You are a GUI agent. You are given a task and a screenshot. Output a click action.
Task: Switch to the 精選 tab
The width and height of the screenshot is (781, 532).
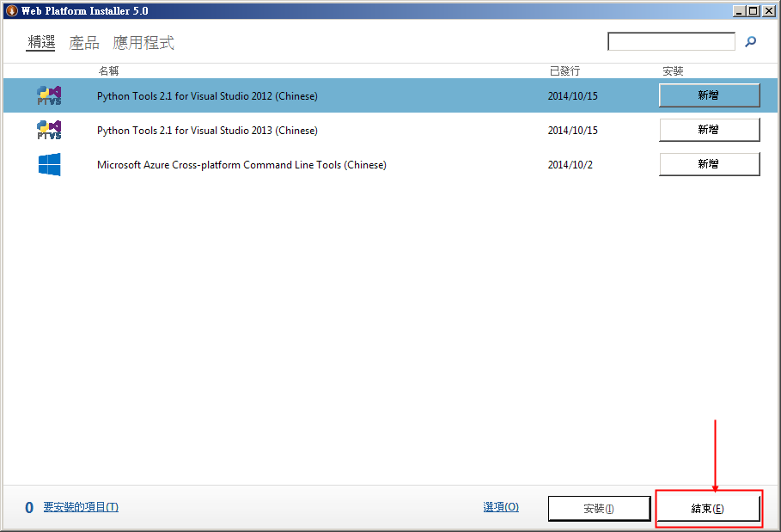[x=41, y=43]
